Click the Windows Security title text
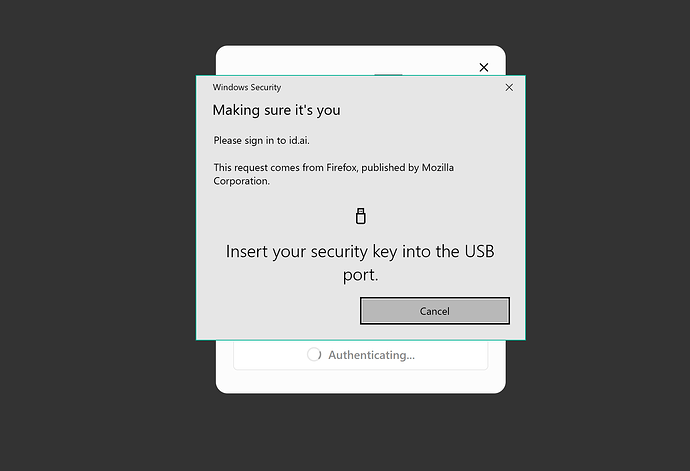The height and width of the screenshot is (471, 690). point(247,87)
